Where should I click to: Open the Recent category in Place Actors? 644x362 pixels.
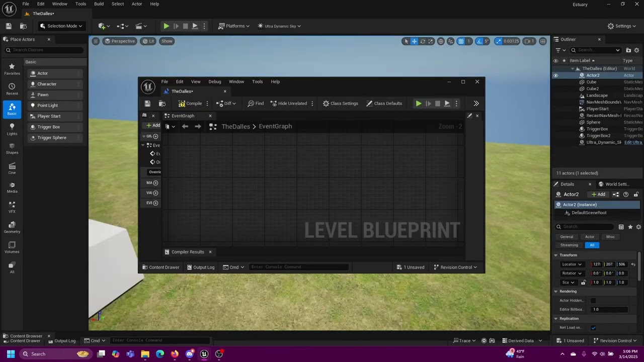(12, 89)
